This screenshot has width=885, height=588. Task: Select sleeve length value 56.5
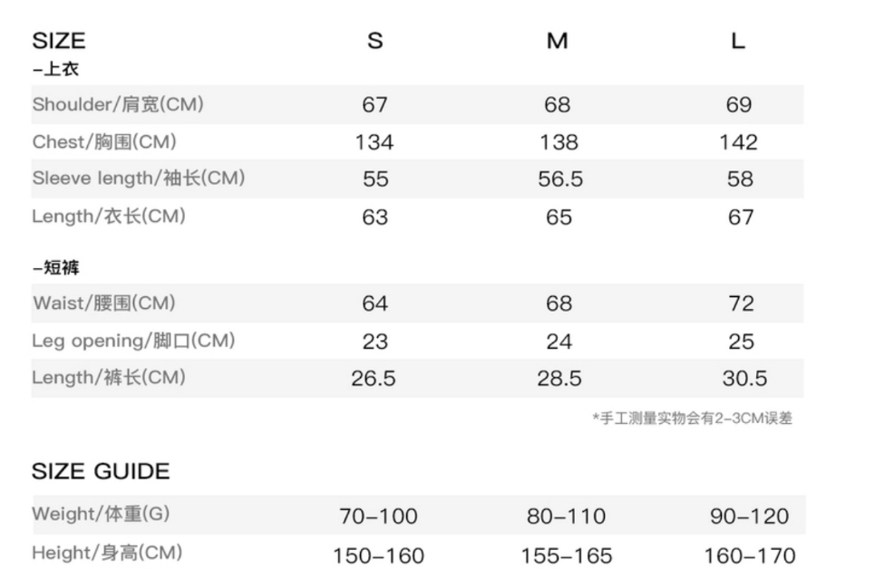[559, 179]
